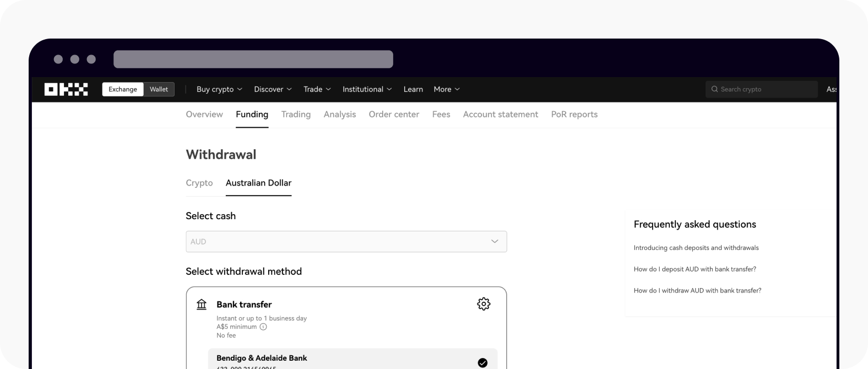Open 'Introducing cash deposits and withdrawals' FAQ
This screenshot has width=868, height=369.
(696, 248)
